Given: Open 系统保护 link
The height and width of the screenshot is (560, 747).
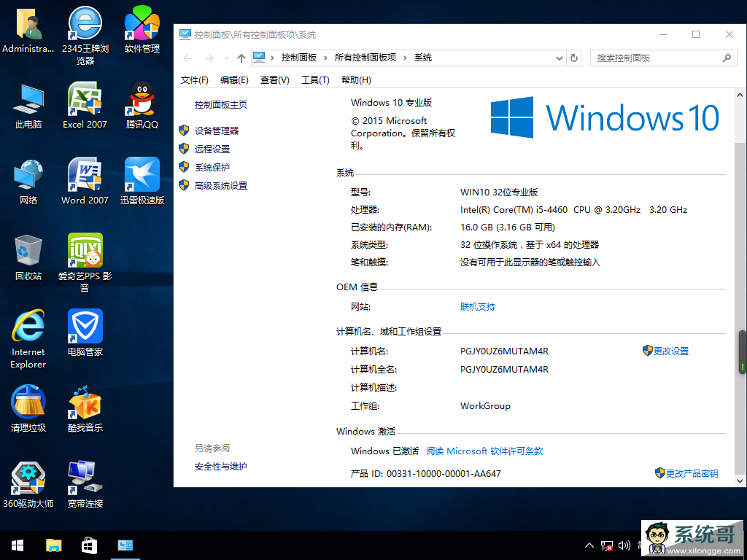Looking at the screenshot, I should 212,168.
